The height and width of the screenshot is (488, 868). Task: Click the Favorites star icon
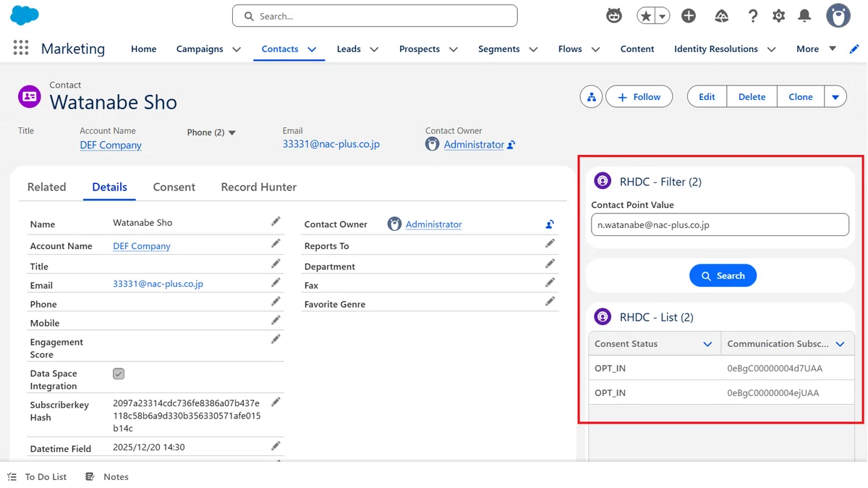tap(646, 15)
